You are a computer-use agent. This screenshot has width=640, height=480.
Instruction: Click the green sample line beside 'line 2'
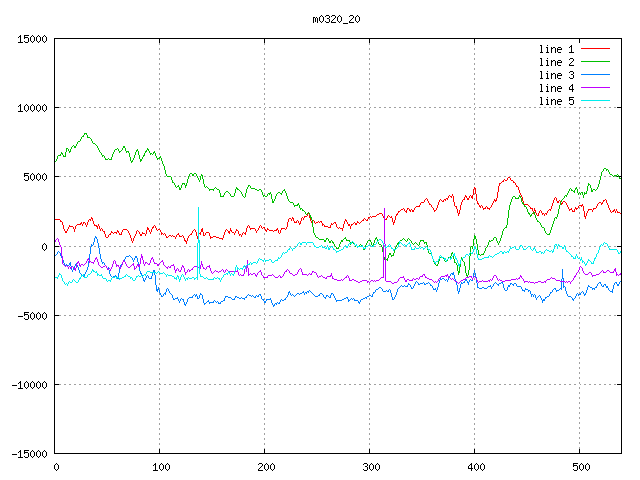(x=596, y=62)
